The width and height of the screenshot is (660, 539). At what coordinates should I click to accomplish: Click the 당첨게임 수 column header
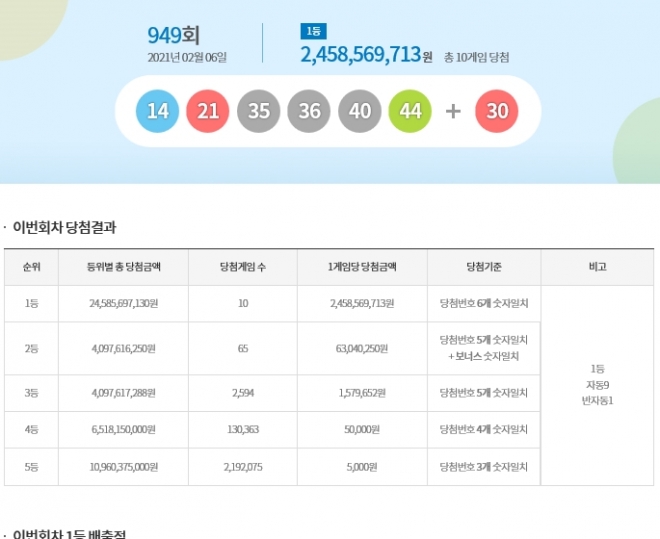[x=243, y=267]
